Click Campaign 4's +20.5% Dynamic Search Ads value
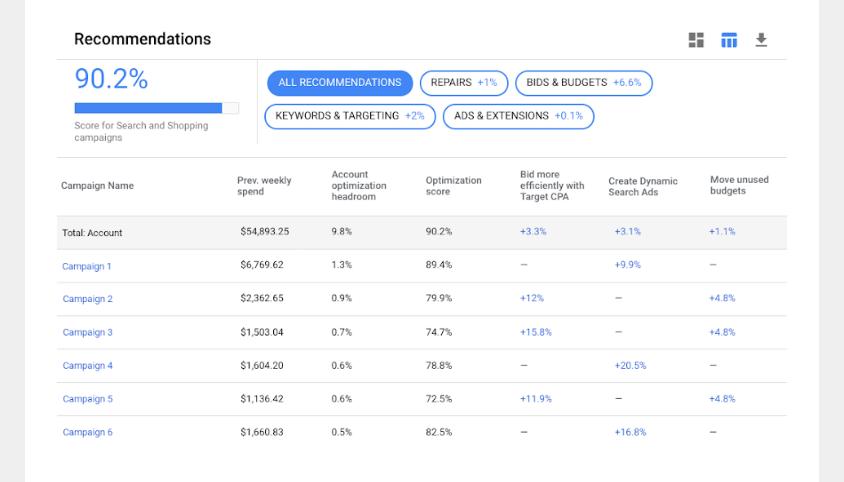Image resolution: width=844 pixels, height=482 pixels. click(631, 366)
